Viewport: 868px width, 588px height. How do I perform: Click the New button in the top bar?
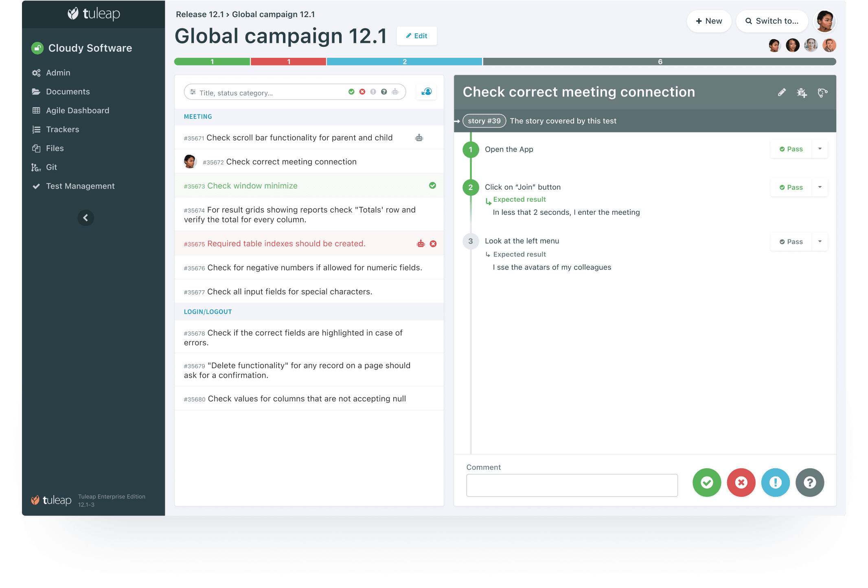point(709,21)
